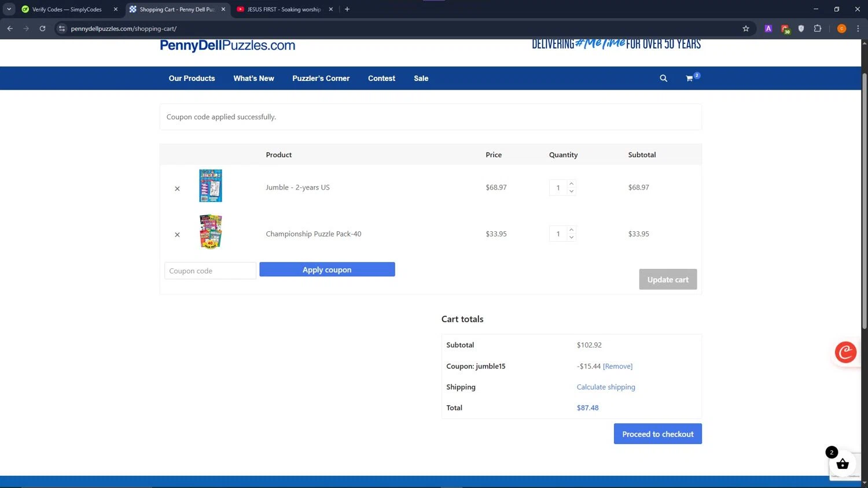Viewport: 868px width, 488px height.
Task: Click the Update cart button
Action: tap(668, 279)
